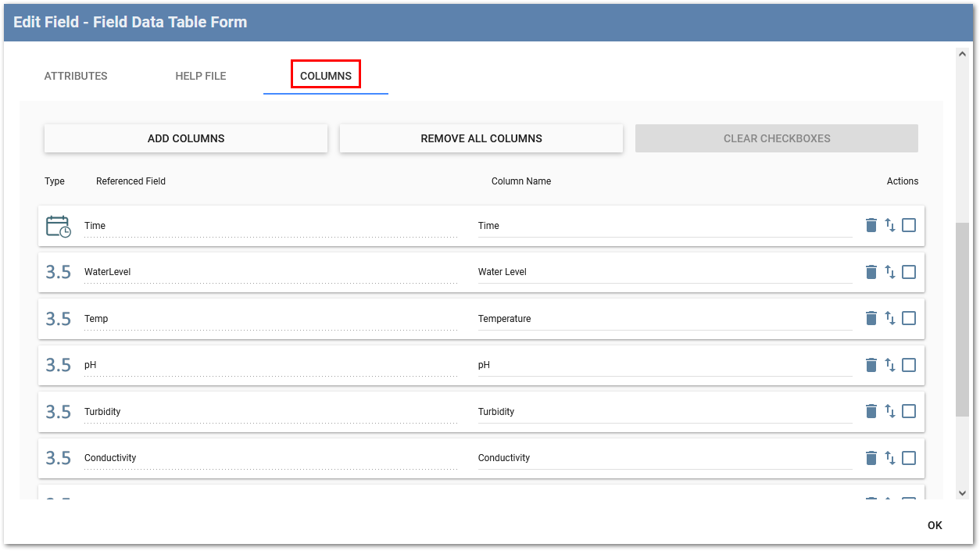Check the WaterLevel row checkbox
Viewport: 980px width, 551px height.
tap(909, 272)
